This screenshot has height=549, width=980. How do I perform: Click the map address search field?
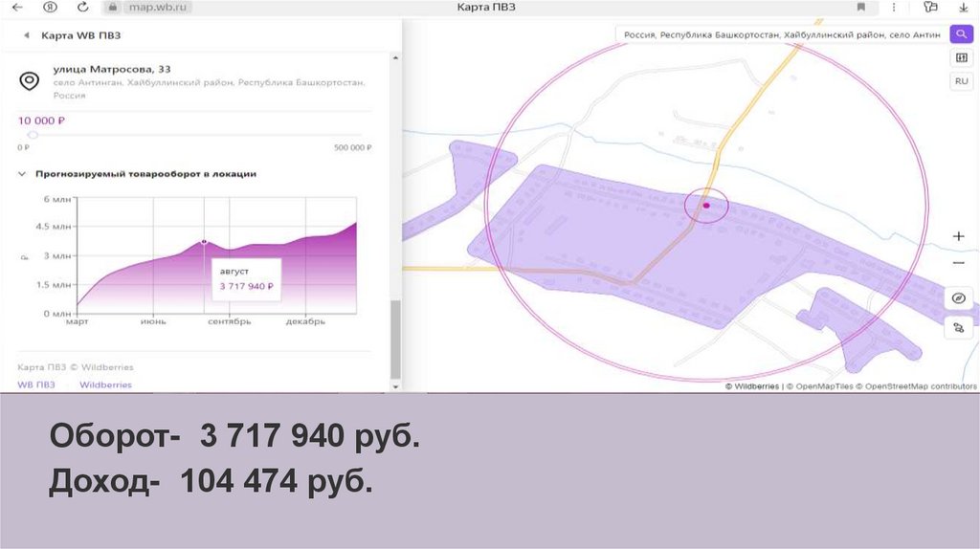(780, 35)
